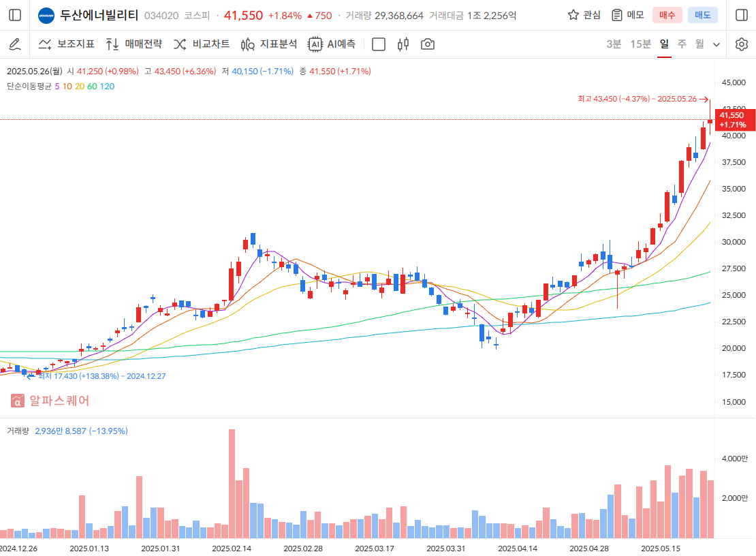
Task: Click the stock name 두산에너빌리티
Action: [99, 16]
